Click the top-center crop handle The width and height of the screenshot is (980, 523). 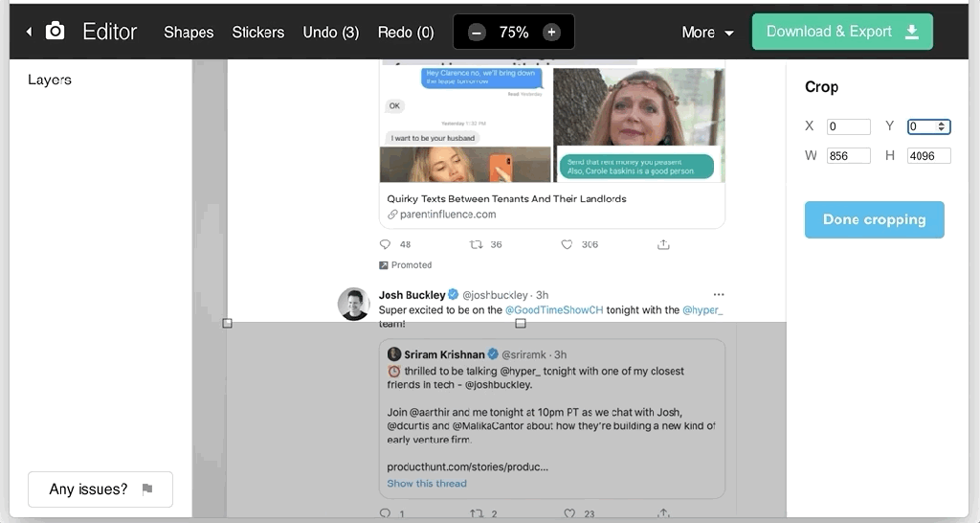(521, 324)
